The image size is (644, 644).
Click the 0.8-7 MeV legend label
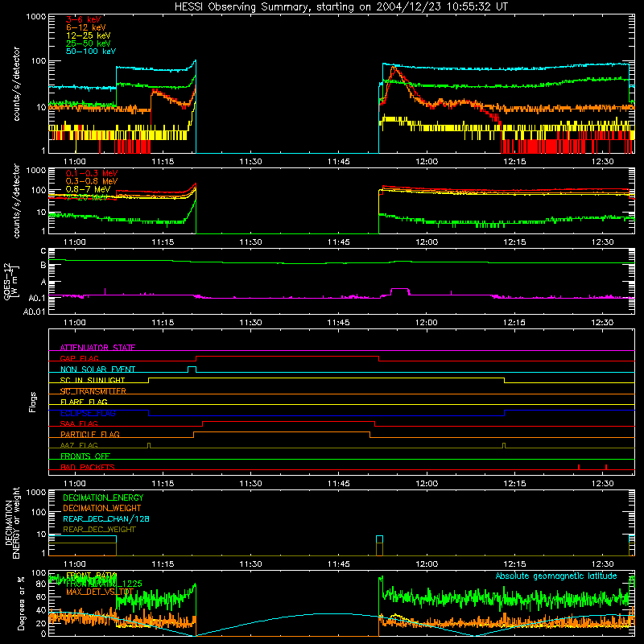[88, 189]
